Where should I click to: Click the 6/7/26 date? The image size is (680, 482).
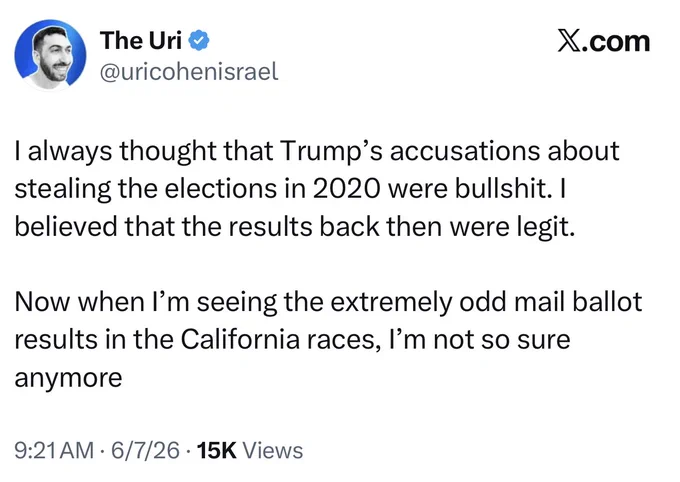145,450
